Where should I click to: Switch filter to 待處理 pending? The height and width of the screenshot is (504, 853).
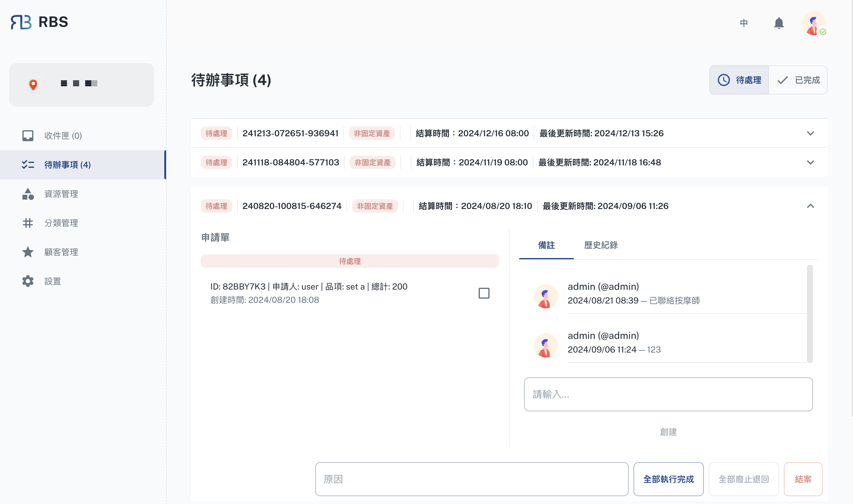pyautogui.click(x=739, y=80)
